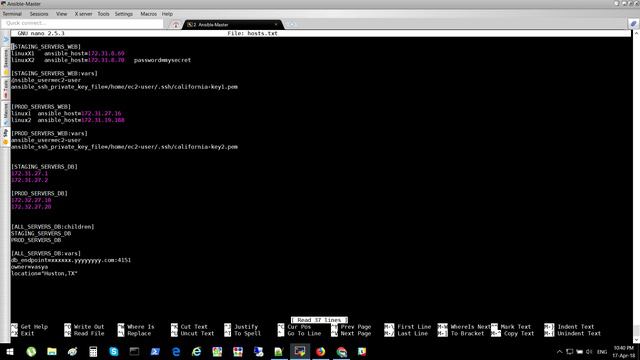
Task: Click the [STAGING_SERVERS_DB] header line
Action: pos(44,167)
